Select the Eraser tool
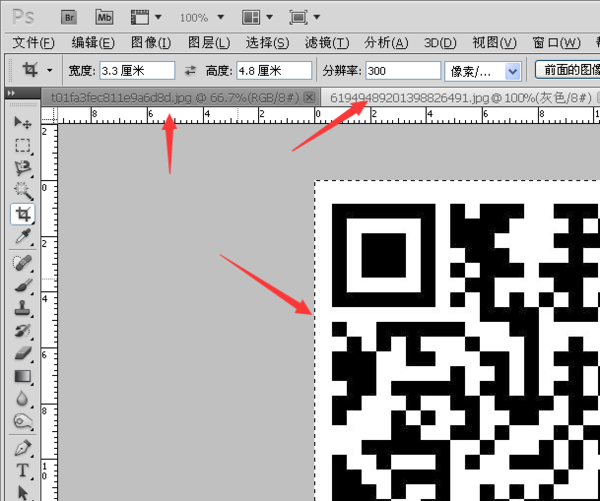The width and height of the screenshot is (600, 501). coord(23,353)
